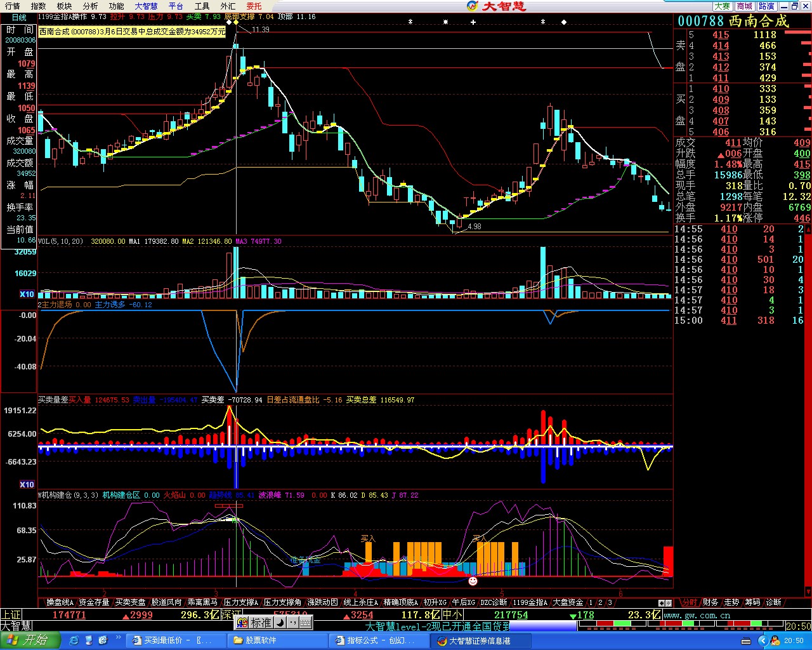This screenshot has height=650, width=812.
Task: Click www.gw.com.cn link in status bar
Action: pos(697,615)
